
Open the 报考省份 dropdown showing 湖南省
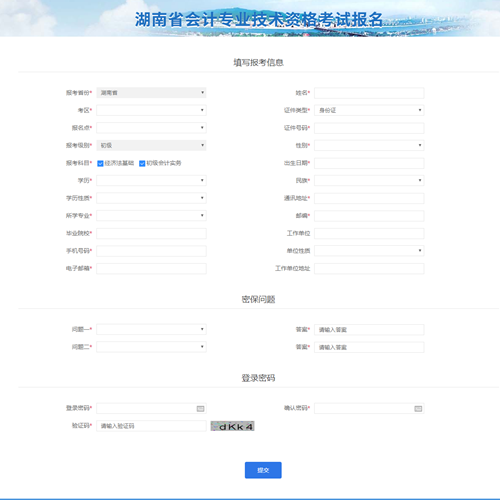point(151,93)
